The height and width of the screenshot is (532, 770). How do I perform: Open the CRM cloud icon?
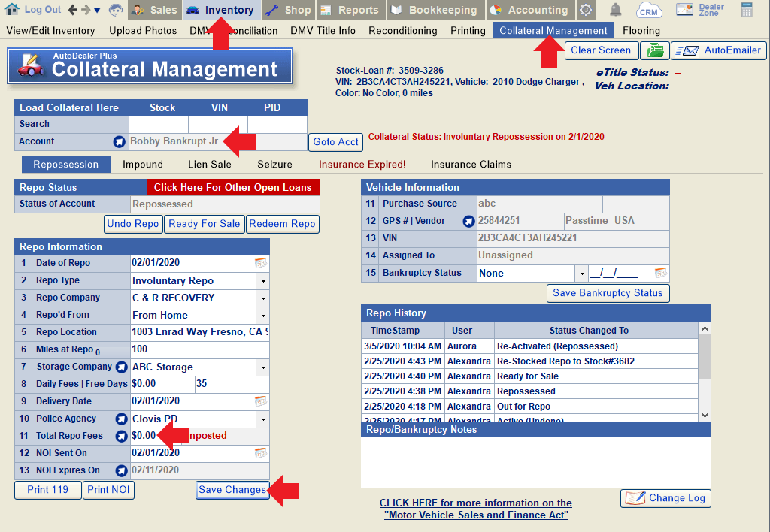click(649, 10)
